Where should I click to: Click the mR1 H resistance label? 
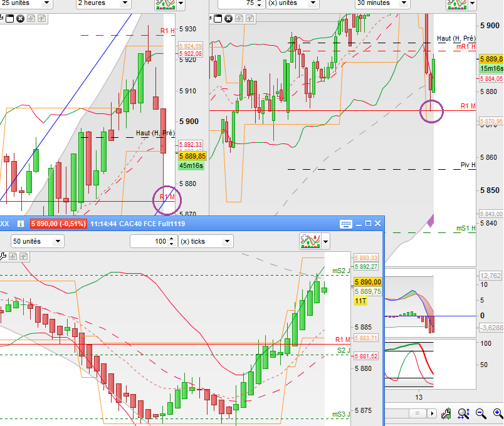pyautogui.click(x=466, y=47)
